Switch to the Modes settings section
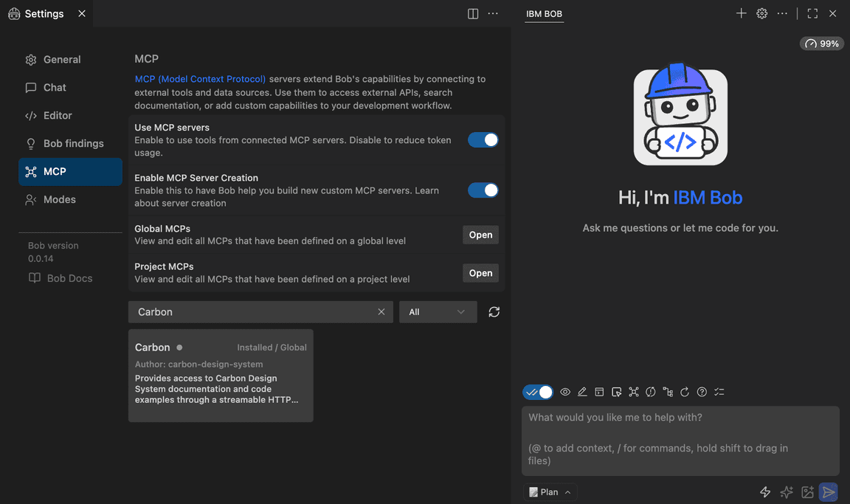Image resolution: width=850 pixels, height=504 pixels. 59,200
